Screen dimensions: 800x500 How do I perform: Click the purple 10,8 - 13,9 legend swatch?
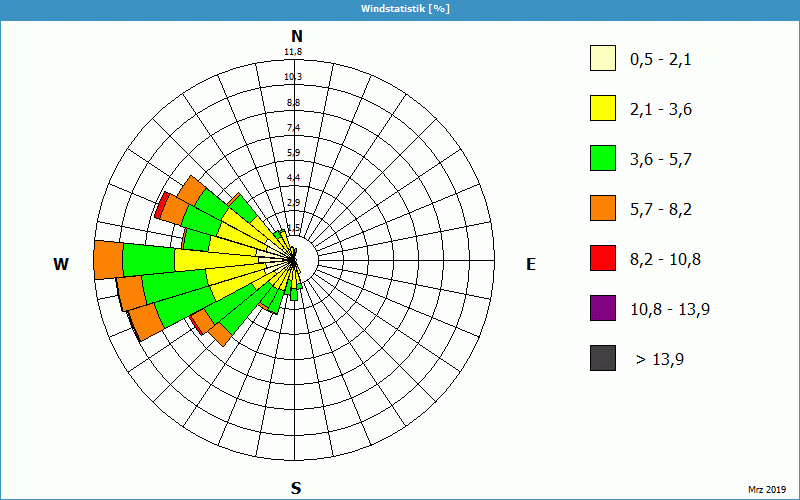602,308
